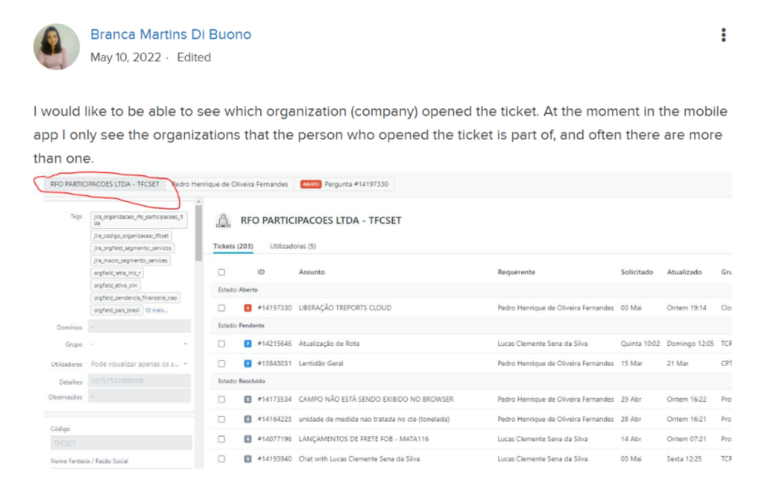Open the ticket Atualização de Rota
The image size is (773, 486).
(x=329, y=344)
